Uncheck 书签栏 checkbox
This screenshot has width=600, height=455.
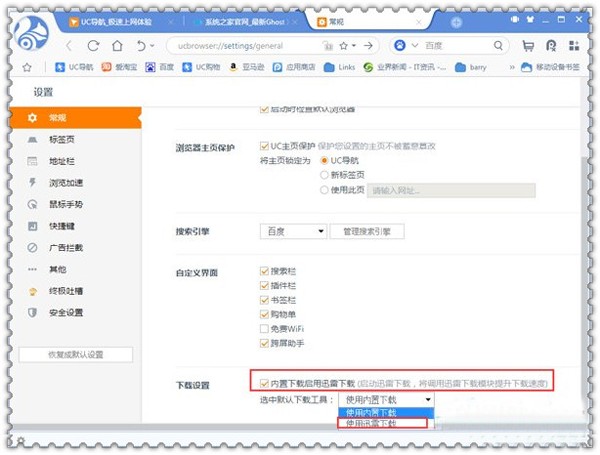point(264,300)
